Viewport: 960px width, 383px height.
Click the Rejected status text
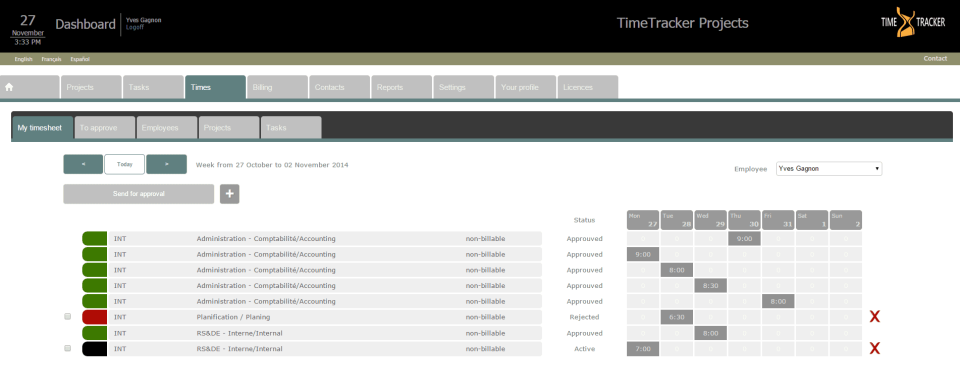(584, 317)
